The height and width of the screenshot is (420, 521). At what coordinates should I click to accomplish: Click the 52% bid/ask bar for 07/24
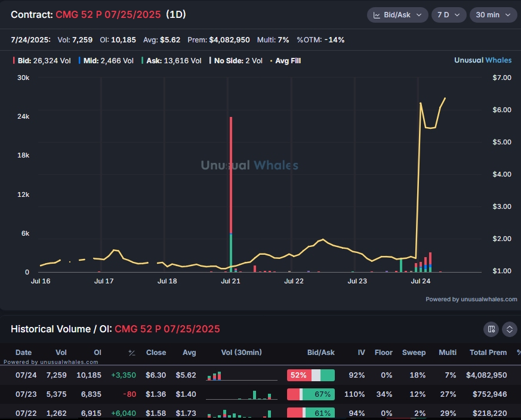tap(311, 375)
